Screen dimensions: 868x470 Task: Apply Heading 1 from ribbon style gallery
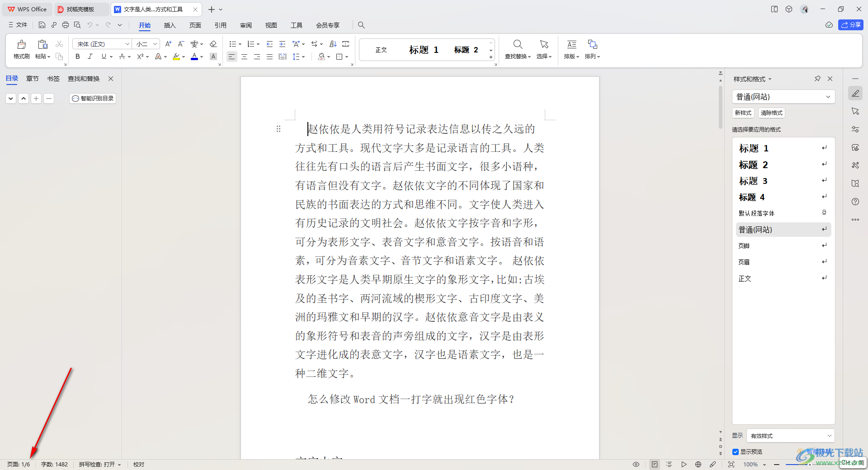(424, 50)
